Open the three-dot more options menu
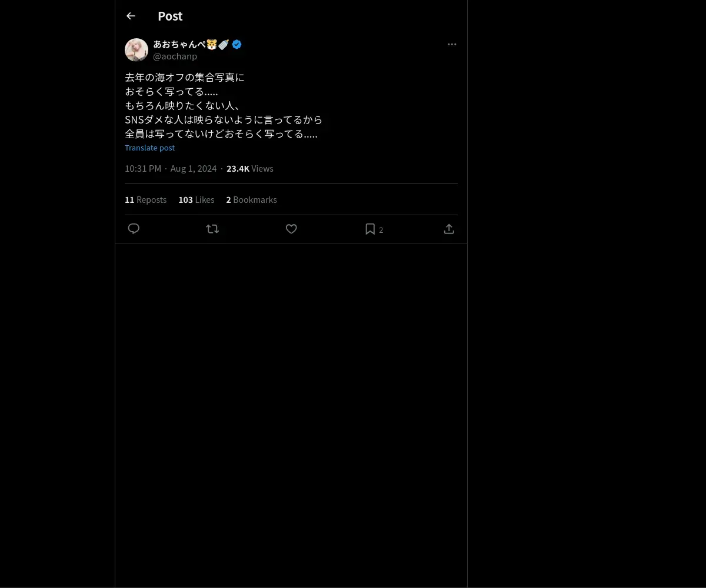The image size is (706, 588). tap(452, 44)
